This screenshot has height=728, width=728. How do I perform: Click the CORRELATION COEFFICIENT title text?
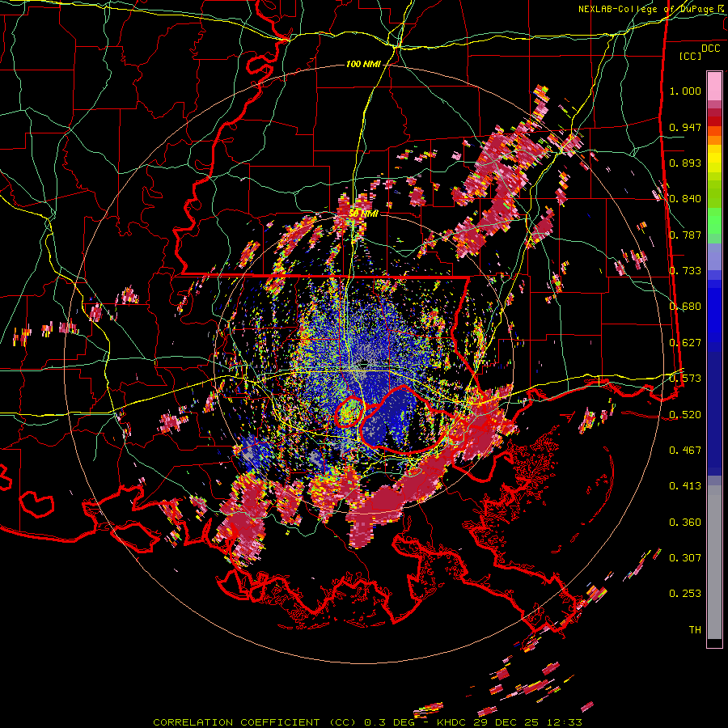[x=236, y=722]
